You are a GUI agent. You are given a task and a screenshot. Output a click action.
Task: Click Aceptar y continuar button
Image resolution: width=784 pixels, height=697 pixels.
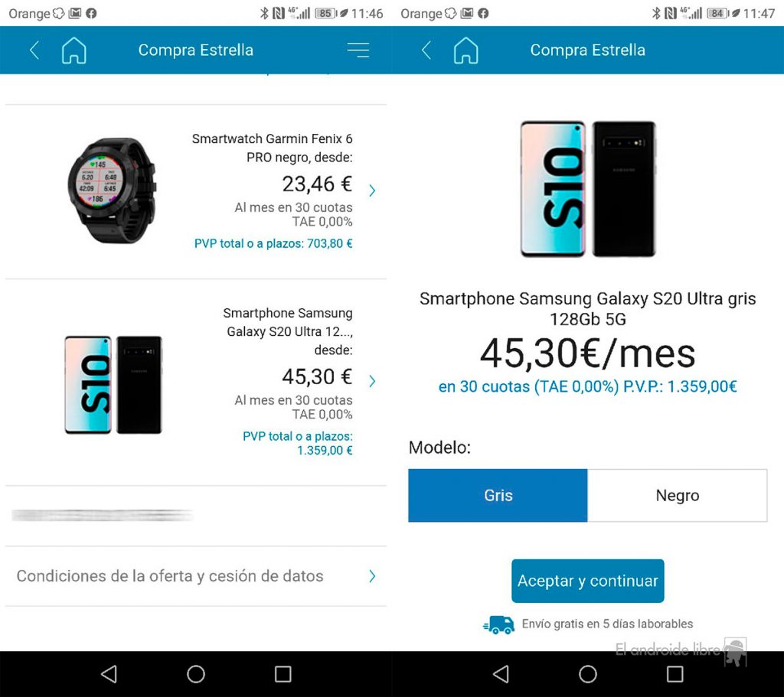[587, 581]
